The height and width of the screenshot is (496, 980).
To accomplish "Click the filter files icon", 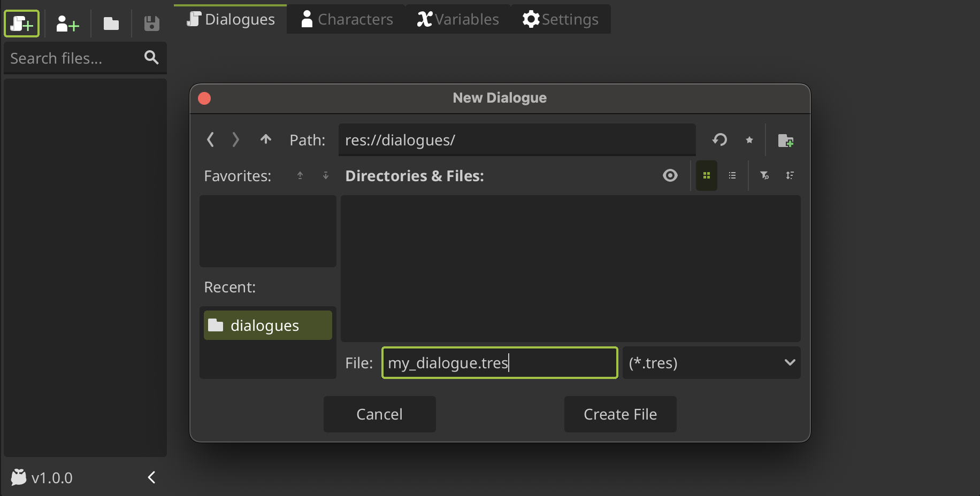I will [x=764, y=175].
